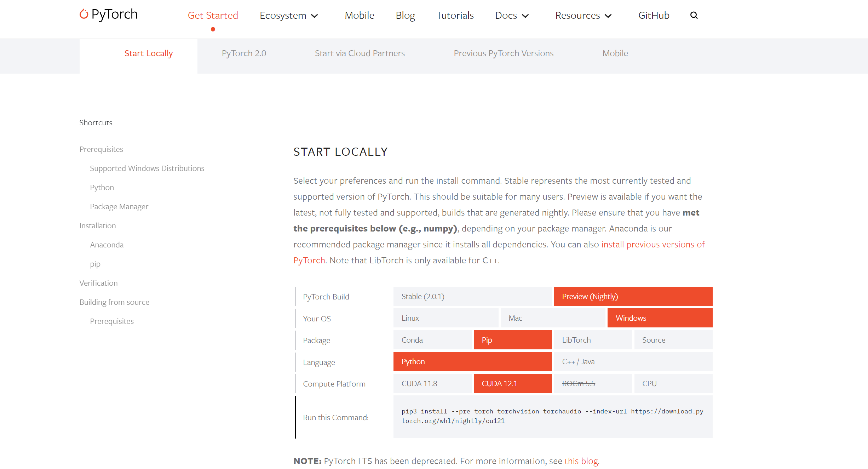This screenshot has width=868, height=469.
Task: Select CPU compute platform
Action: (673, 383)
